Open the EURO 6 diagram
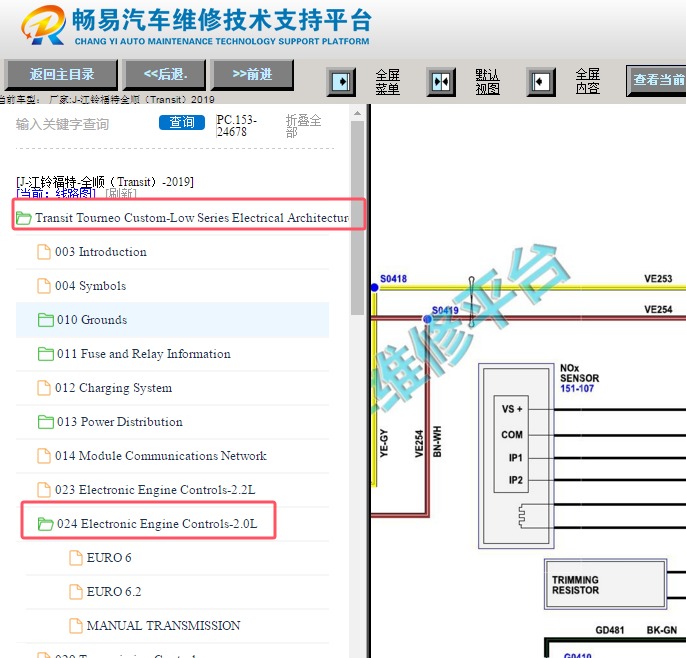The image size is (686, 658). (109, 558)
